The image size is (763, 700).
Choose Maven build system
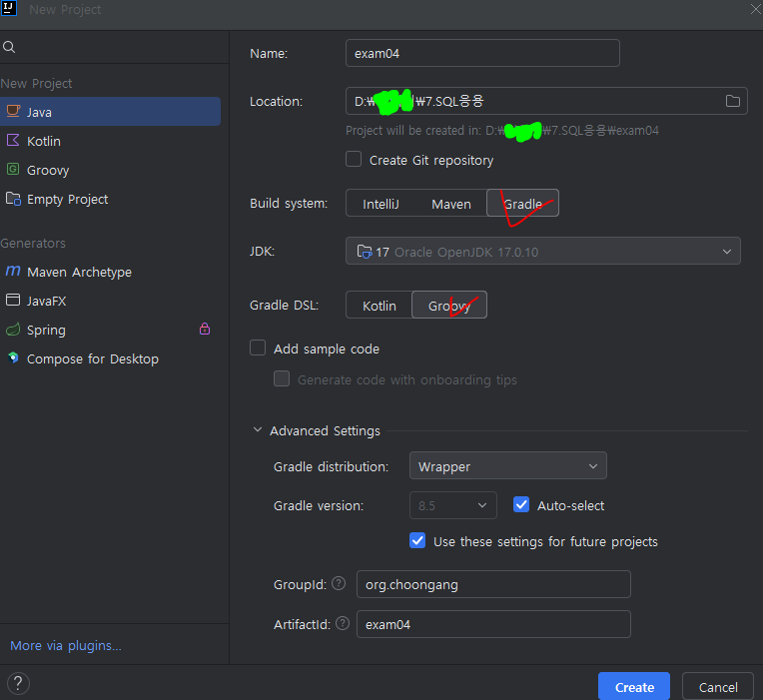(x=451, y=204)
